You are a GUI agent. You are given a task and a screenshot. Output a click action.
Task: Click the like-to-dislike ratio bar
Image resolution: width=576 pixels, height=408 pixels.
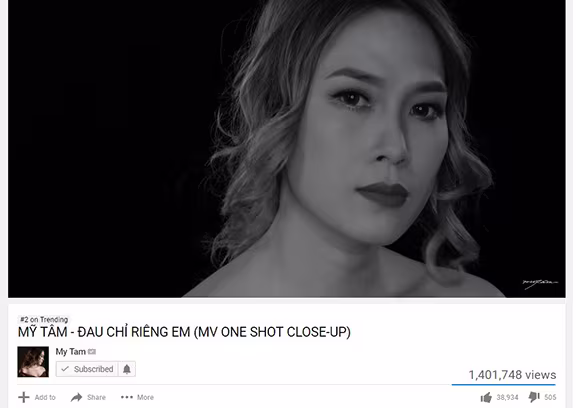coord(504,384)
